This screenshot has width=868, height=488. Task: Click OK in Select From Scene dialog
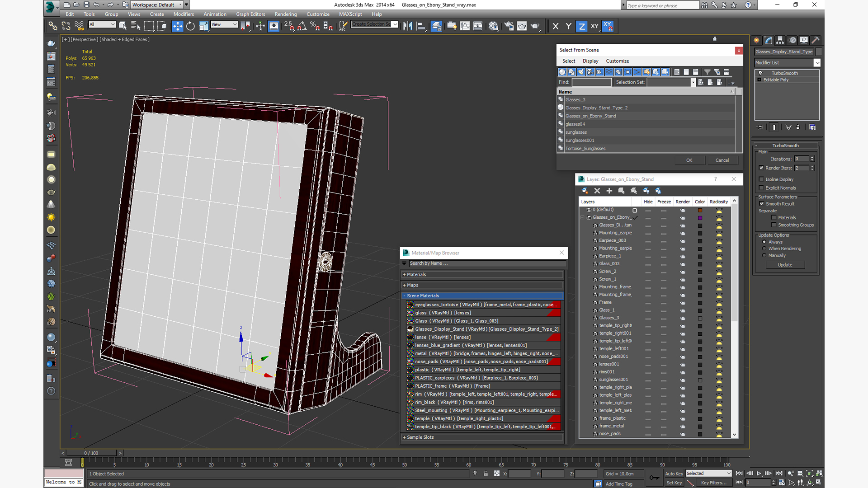point(689,160)
